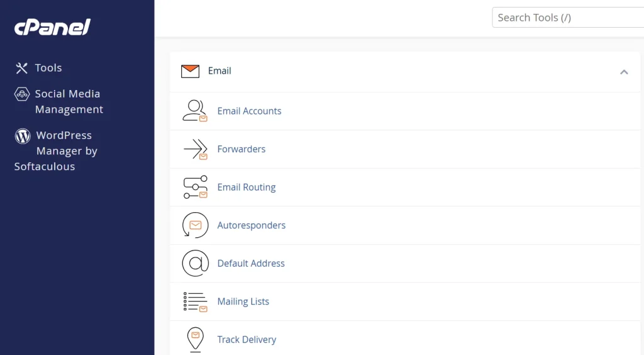This screenshot has width=644, height=355.
Task: Open WordPress Manager by Softaculous
Action: (56, 151)
